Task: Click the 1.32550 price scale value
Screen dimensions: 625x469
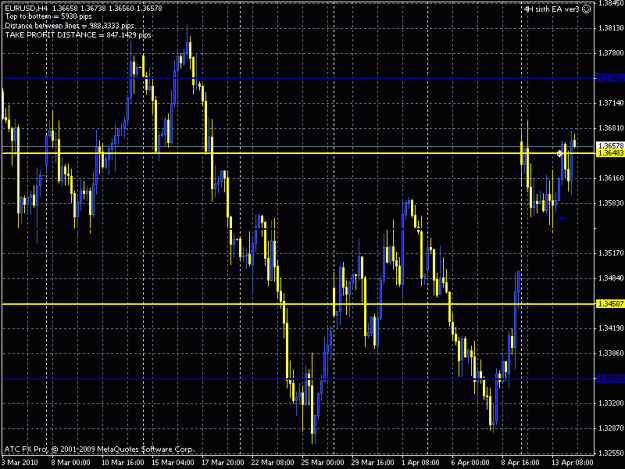Action: pos(610,453)
